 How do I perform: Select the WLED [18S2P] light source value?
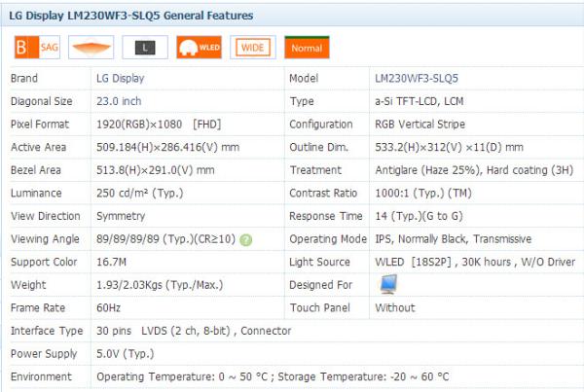(x=475, y=262)
